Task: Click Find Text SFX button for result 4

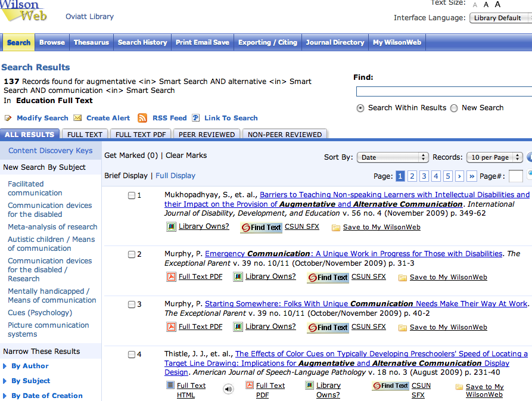Action: 391,386
